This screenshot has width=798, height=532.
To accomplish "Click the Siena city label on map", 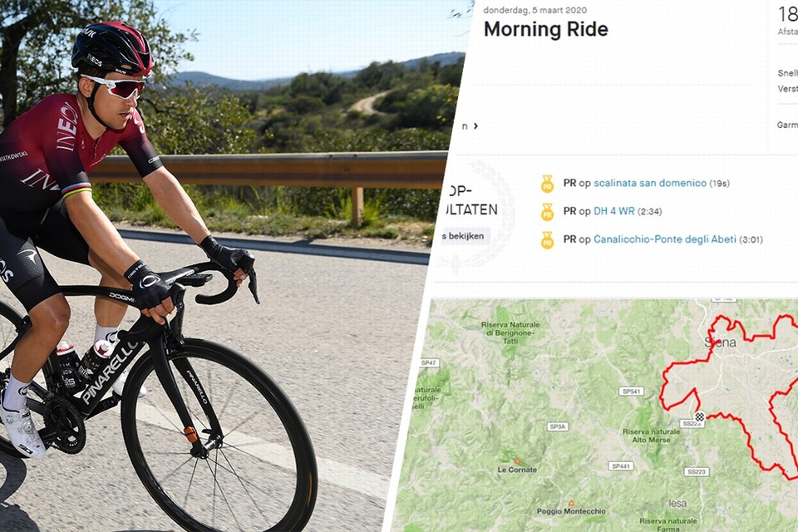I will [x=720, y=342].
